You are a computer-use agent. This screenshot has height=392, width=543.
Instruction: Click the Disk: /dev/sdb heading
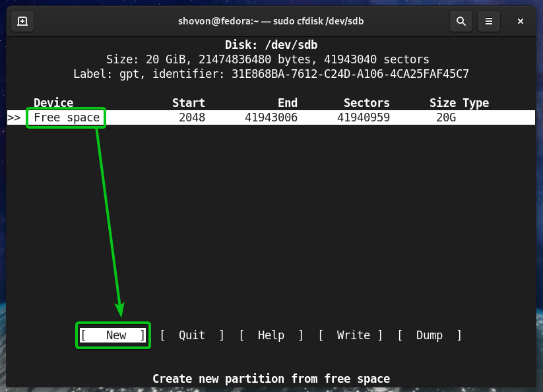click(271, 46)
